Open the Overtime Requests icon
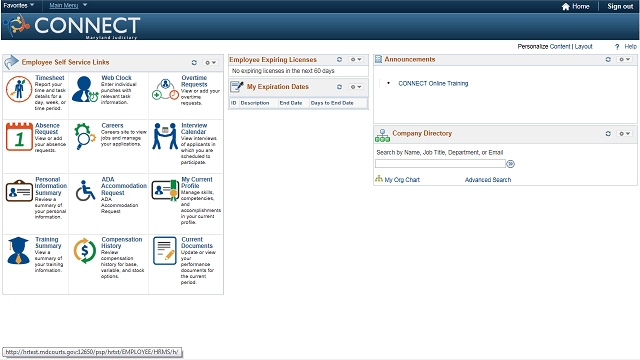The height and width of the screenshot is (360, 640). point(165,89)
